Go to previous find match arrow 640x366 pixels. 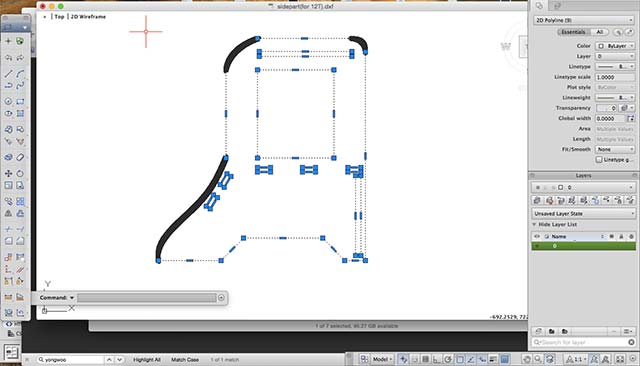109,359
